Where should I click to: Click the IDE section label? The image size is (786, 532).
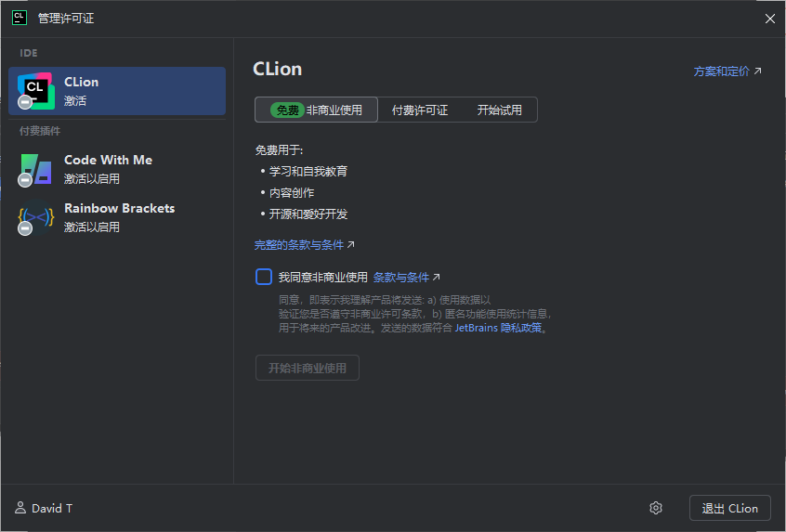tap(29, 53)
